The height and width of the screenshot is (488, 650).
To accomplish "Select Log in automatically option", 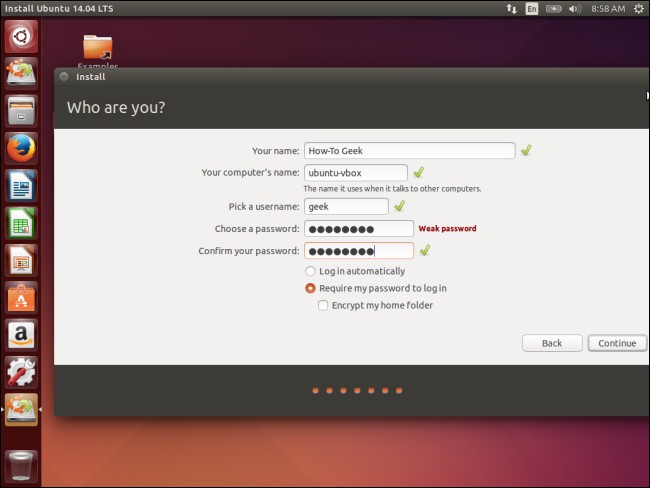I will coord(355,271).
